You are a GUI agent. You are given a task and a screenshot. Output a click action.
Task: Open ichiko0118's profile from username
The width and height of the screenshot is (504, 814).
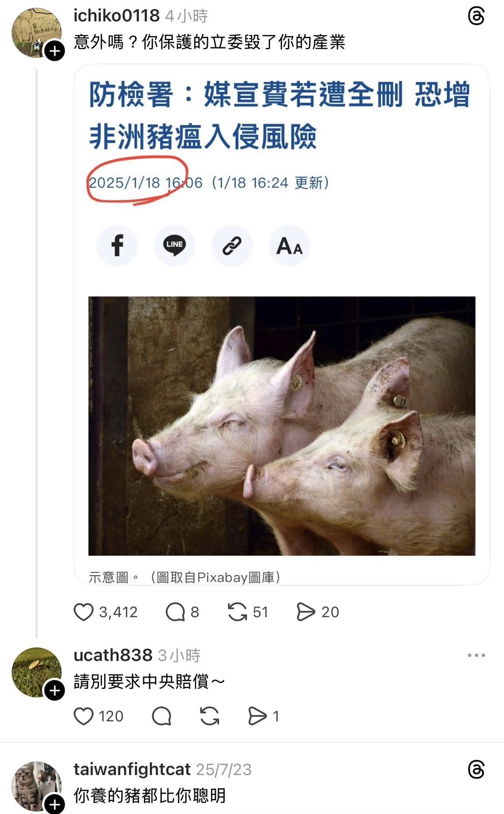click(x=116, y=16)
